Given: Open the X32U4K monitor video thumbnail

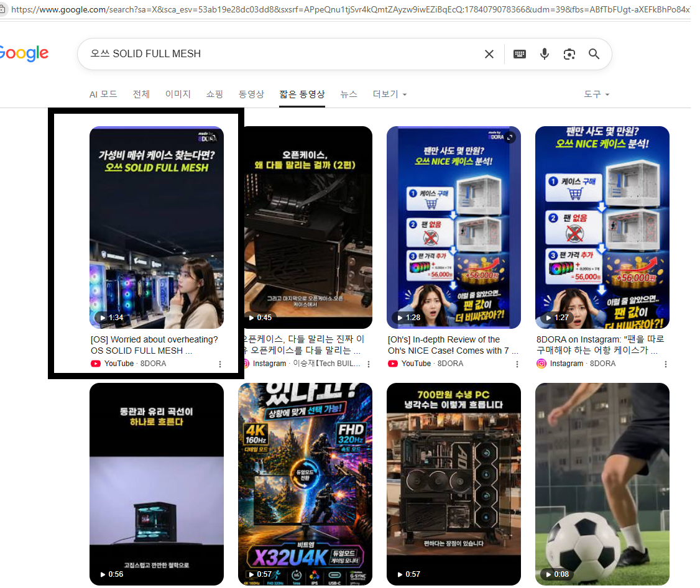Looking at the screenshot, I should (x=305, y=484).
